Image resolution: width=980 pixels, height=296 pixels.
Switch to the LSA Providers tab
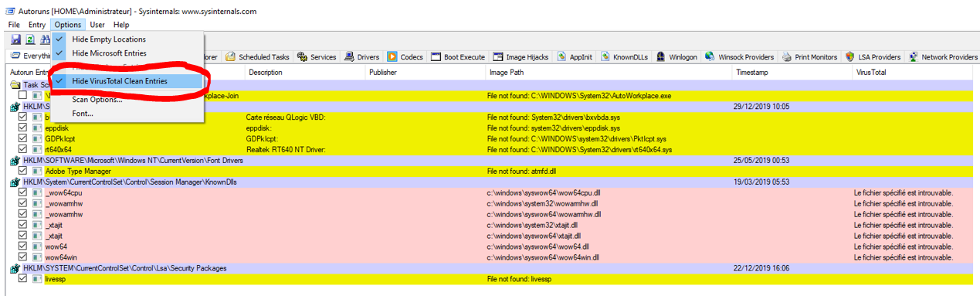tap(873, 56)
